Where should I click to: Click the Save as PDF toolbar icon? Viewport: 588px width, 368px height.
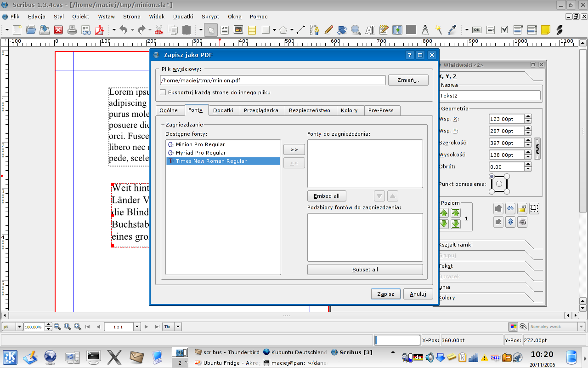(x=100, y=30)
